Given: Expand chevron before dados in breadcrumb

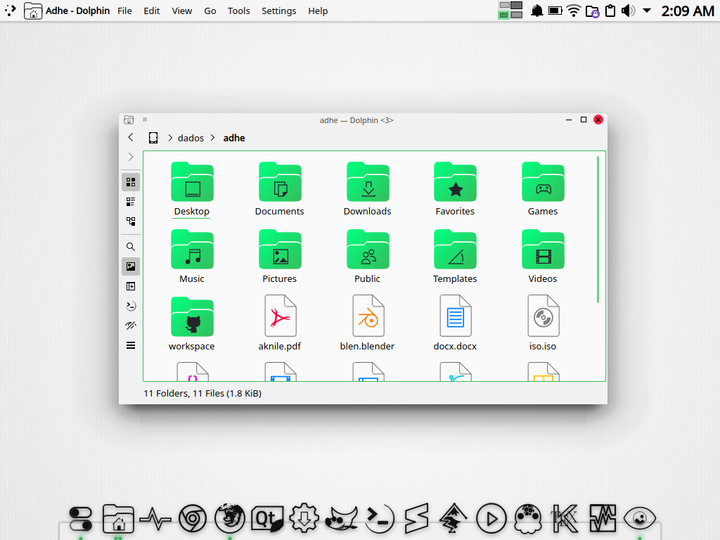Looking at the screenshot, I should (170, 138).
